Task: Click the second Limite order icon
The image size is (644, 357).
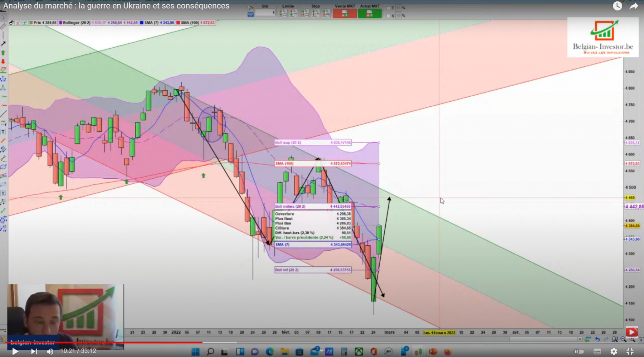Action: click(x=293, y=13)
